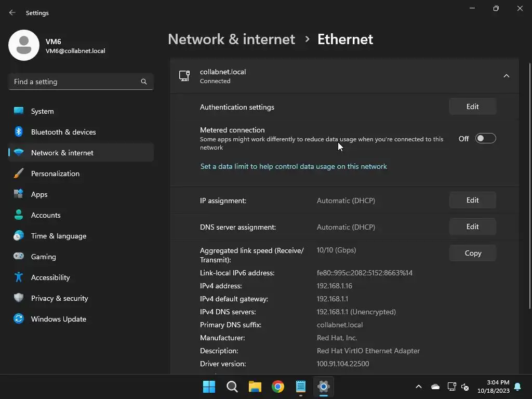Click the Personalization paintbrush icon
Viewport: 532px width, 399px height.
19,174
